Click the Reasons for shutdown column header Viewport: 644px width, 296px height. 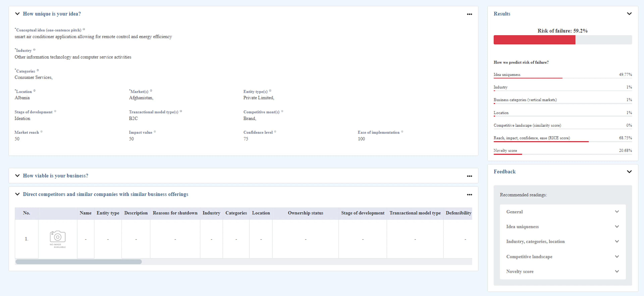click(175, 213)
